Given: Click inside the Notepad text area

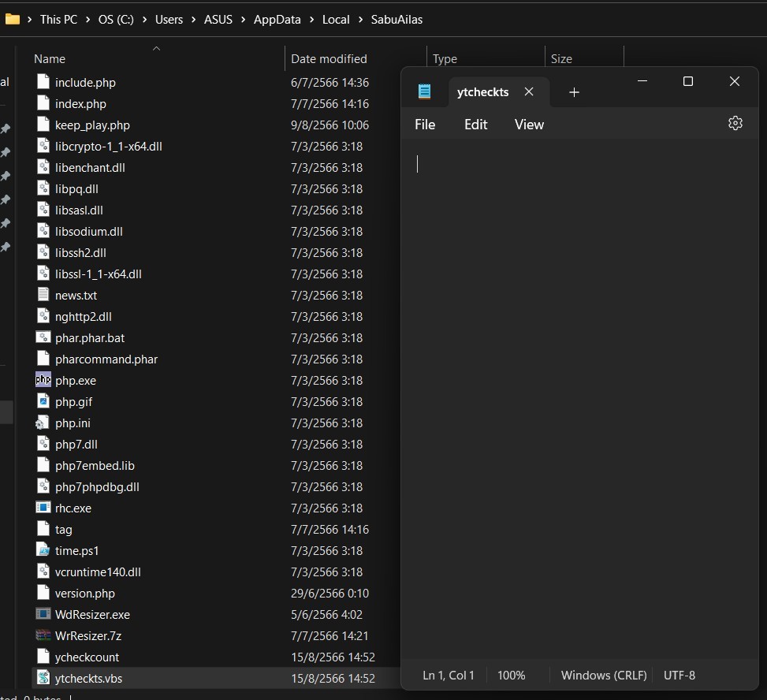Looking at the screenshot, I should point(579,399).
